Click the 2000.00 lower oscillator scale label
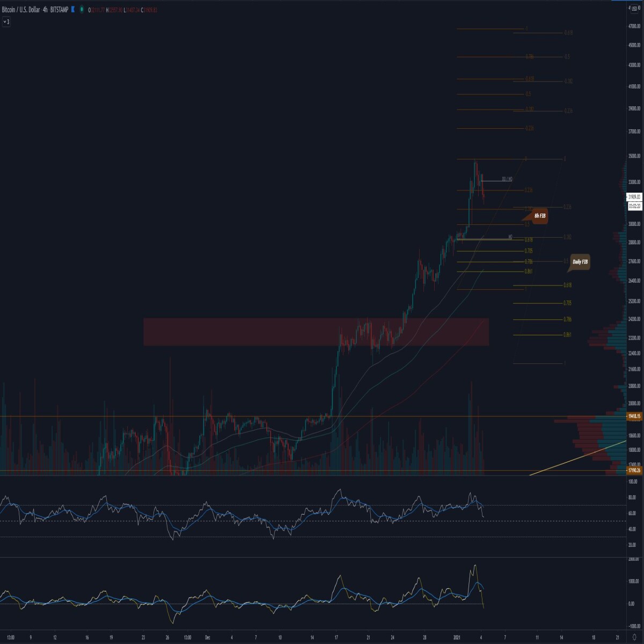 (634, 559)
